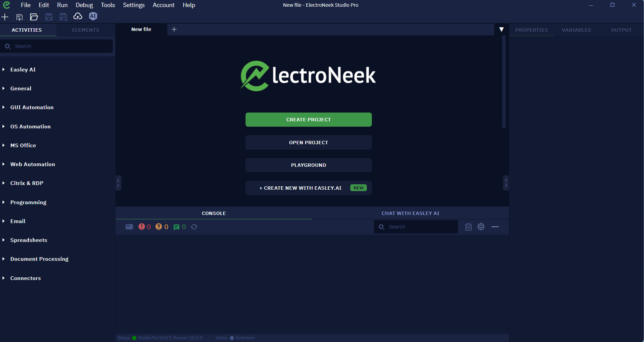Click the white down-triangle tab list dropdown
This screenshot has width=644, height=342.
tap(502, 30)
